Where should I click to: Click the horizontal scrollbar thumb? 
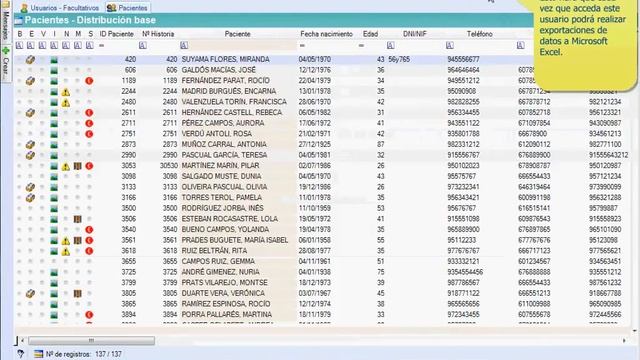coord(91,340)
